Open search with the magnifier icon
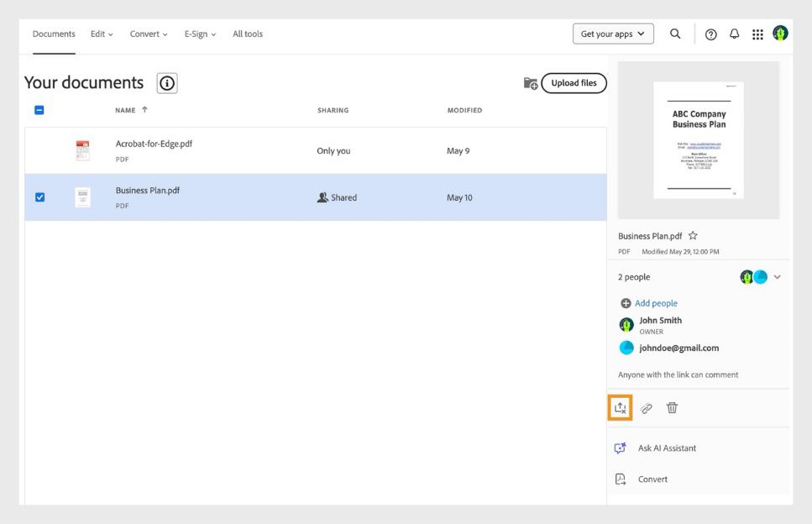This screenshot has width=812, height=524. (675, 34)
